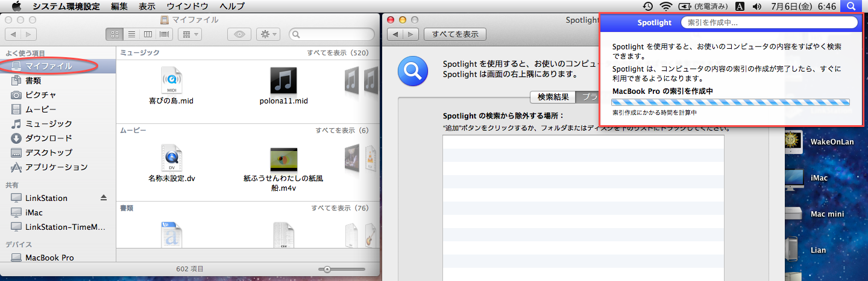Eject the LinkStation shared volume

[x=103, y=198]
